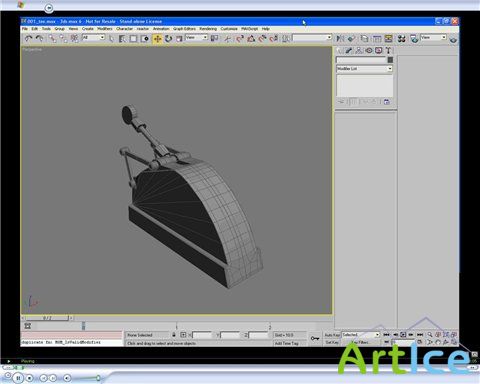Select the Move transform tool
The height and width of the screenshot is (384, 480).
click(157, 39)
